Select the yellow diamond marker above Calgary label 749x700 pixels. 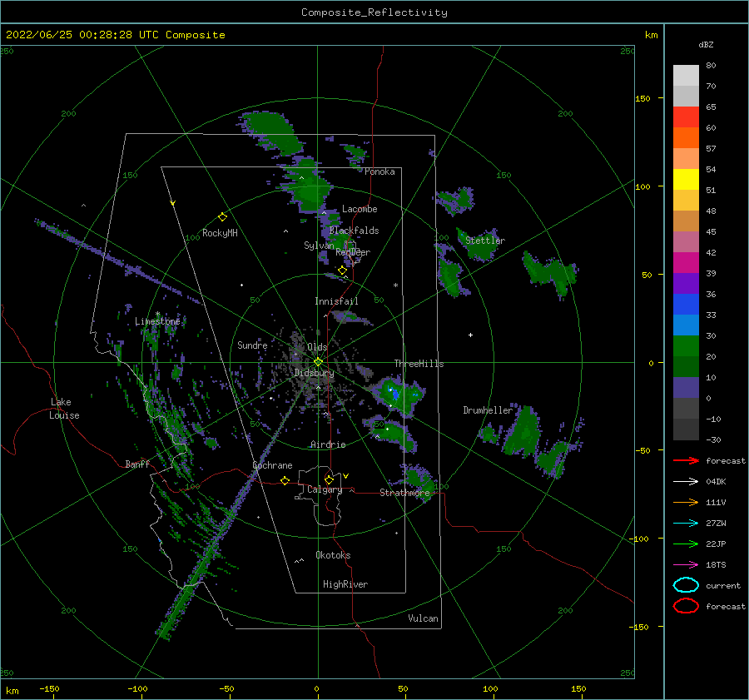click(329, 479)
